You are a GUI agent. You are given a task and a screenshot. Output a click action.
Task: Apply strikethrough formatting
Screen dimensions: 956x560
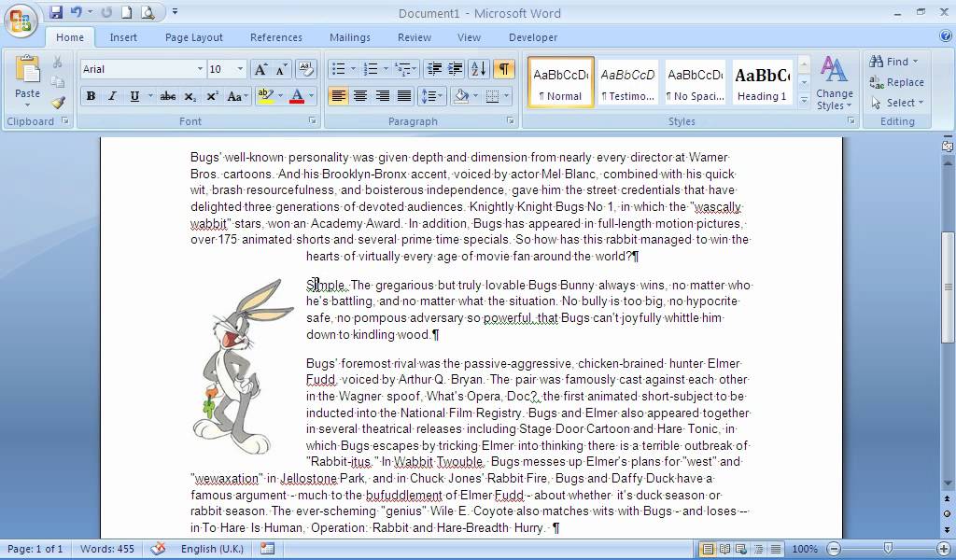[x=168, y=96]
